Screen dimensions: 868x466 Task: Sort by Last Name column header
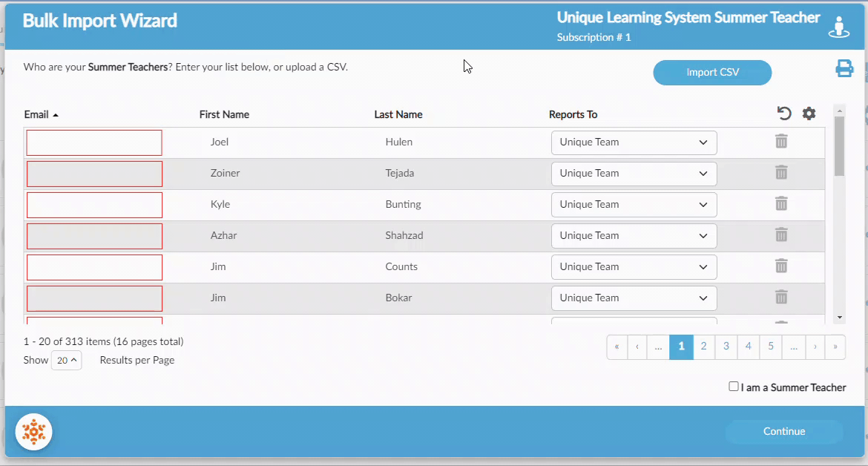pos(398,114)
